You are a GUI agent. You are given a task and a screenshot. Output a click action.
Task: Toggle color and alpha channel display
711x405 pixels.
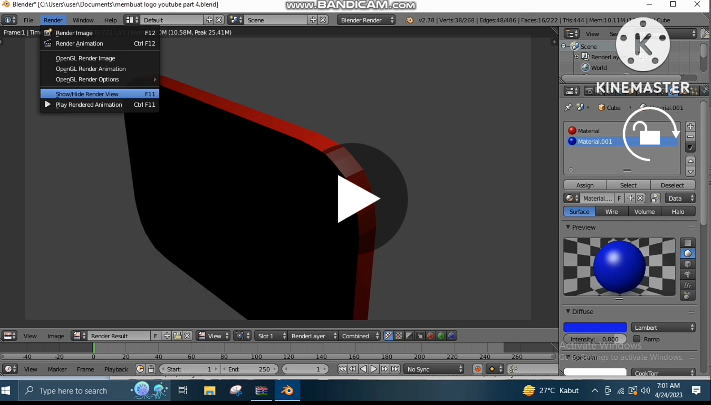[x=389, y=336]
